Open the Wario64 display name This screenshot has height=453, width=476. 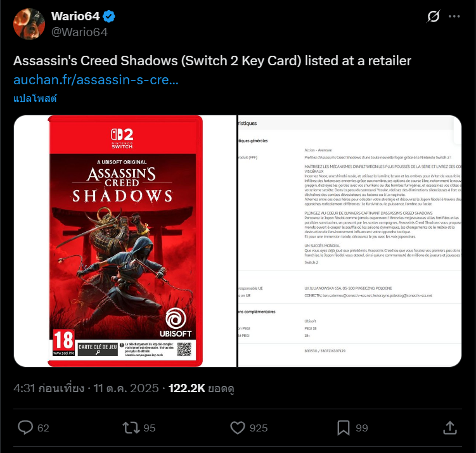75,16
